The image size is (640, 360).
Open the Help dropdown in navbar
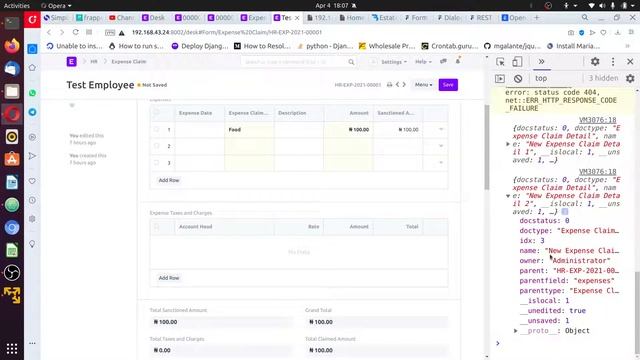423,62
